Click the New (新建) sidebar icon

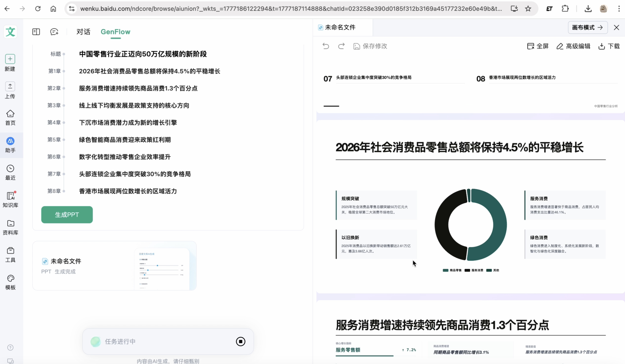(10, 59)
